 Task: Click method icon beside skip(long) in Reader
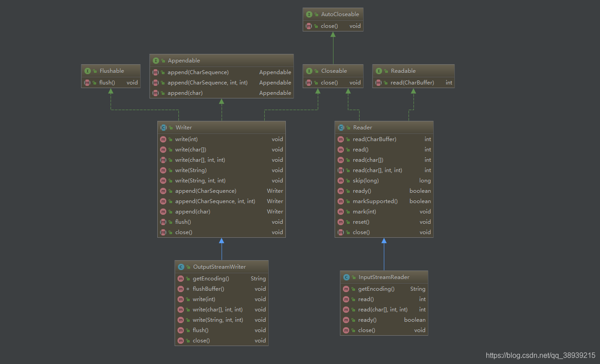[341, 181]
